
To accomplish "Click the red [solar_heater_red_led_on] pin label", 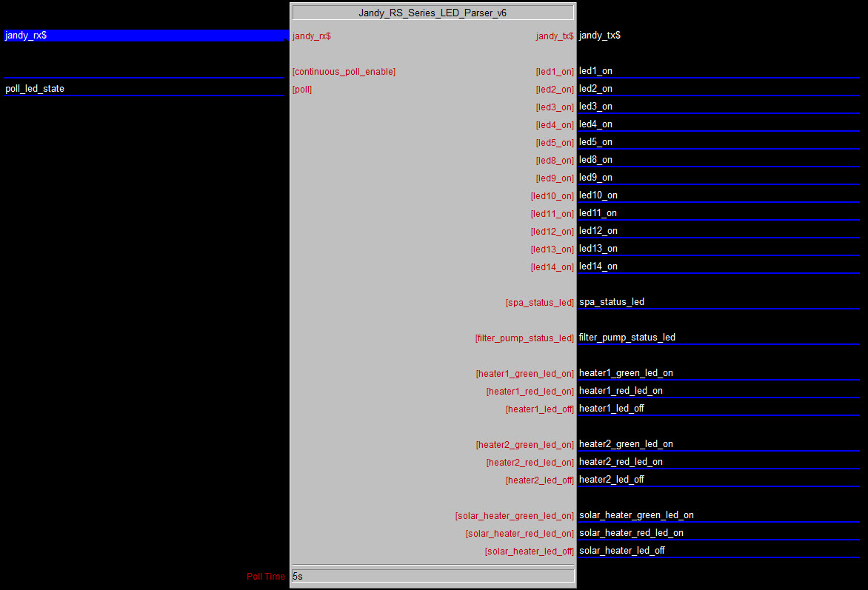I will click(520, 533).
